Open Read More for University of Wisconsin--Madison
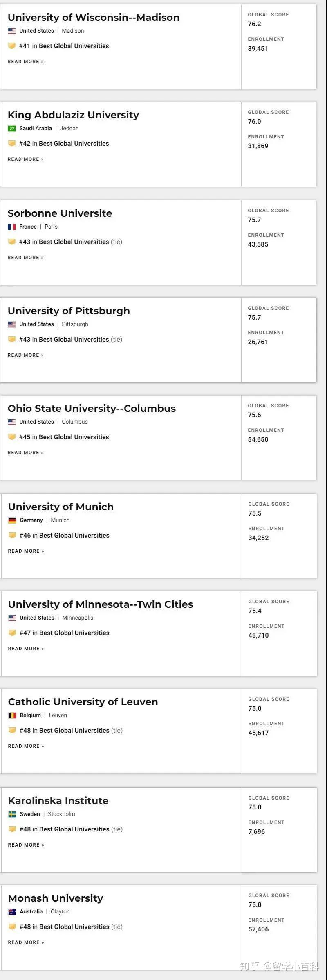Viewport: 327px width, 980px height. click(26, 62)
